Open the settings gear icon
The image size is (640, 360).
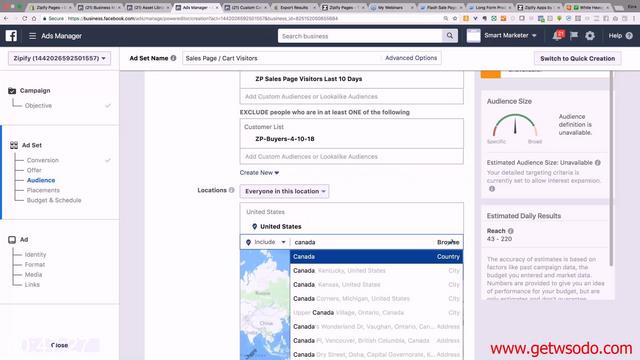(x=590, y=36)
